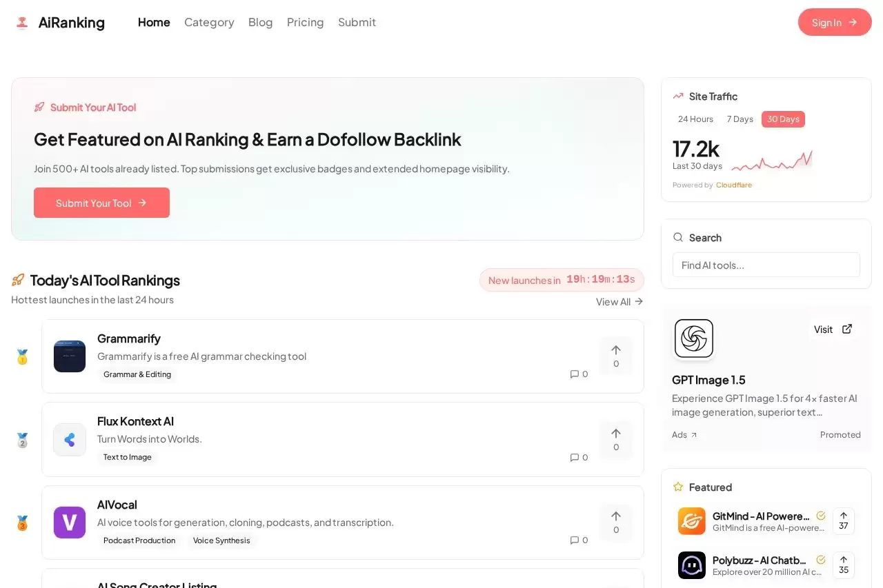Click the GitMind gradient logo icon

click(692, 521)
